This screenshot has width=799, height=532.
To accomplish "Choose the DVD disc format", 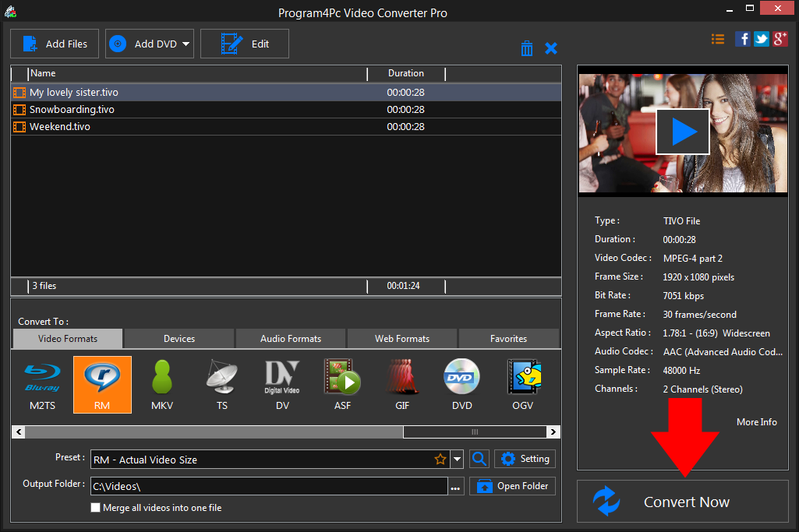I will click(x=462, y=385).
